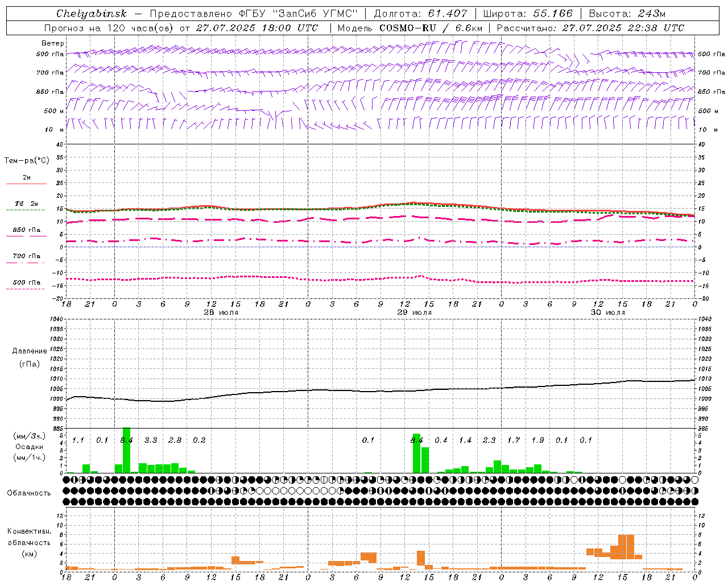Image resolution: width=728 pixels, height=582 pixels.
Task: Click the Ветер wind panel label
Action: tap(53, 43)
